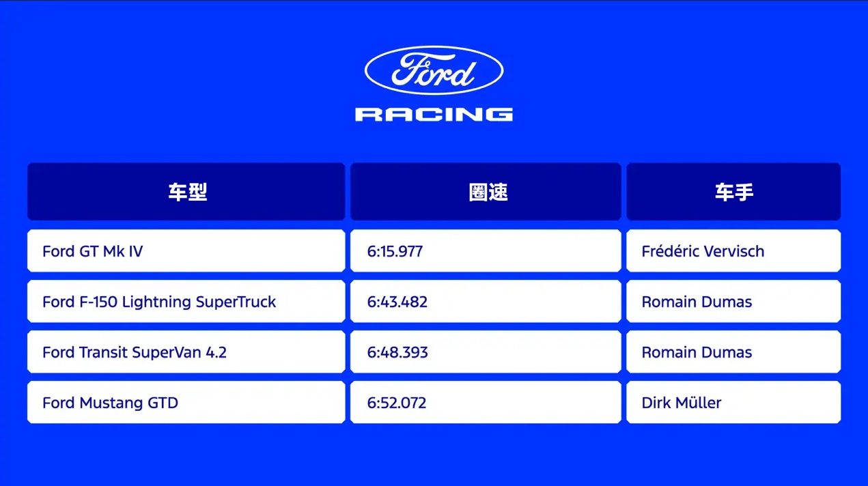Click the 圈速 column header

(486, 192)
